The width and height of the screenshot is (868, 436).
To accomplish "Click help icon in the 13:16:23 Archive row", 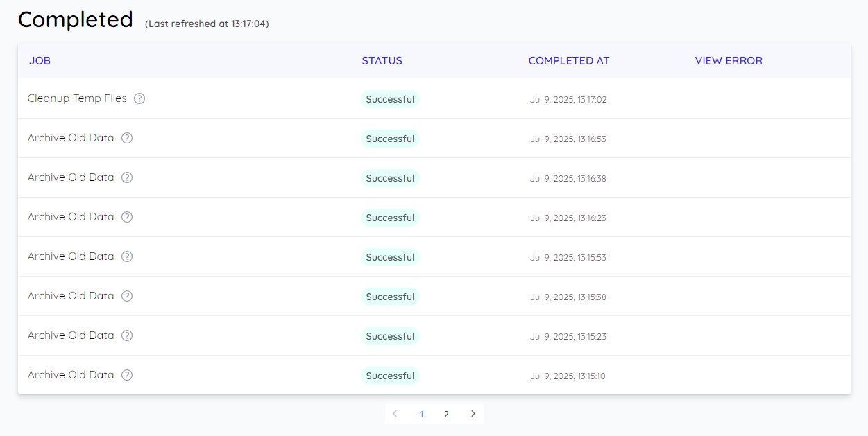I will coord(127,217).
